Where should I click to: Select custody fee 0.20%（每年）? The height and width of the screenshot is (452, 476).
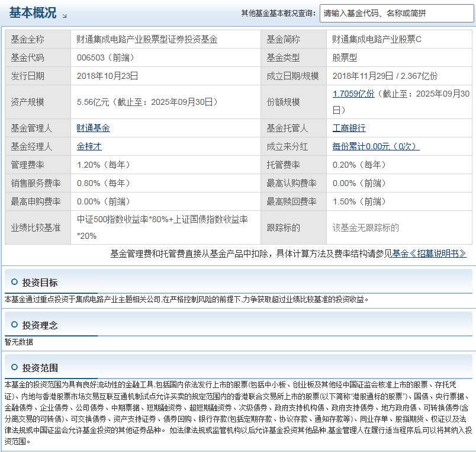pyautogui.click(x=359, y=165)
